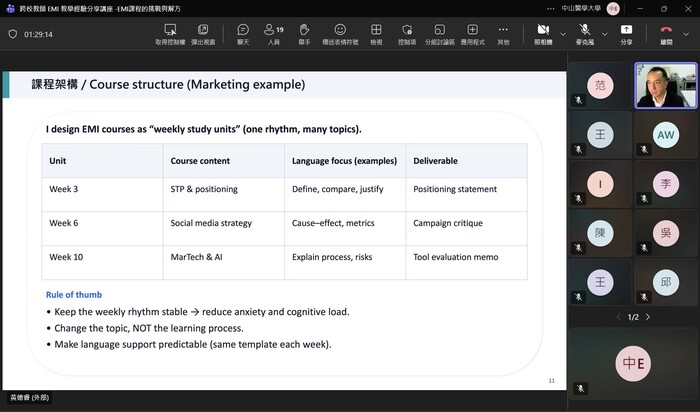Viewport: 700px width, 412px height.
Task: Open the Apps (應用程式) icon
Action: tap(472, 31)
